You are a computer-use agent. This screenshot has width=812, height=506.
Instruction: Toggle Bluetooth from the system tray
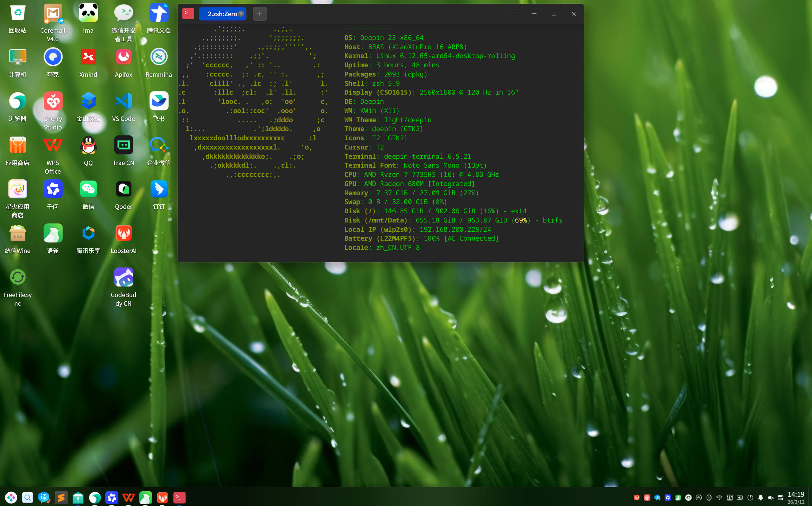709,497
